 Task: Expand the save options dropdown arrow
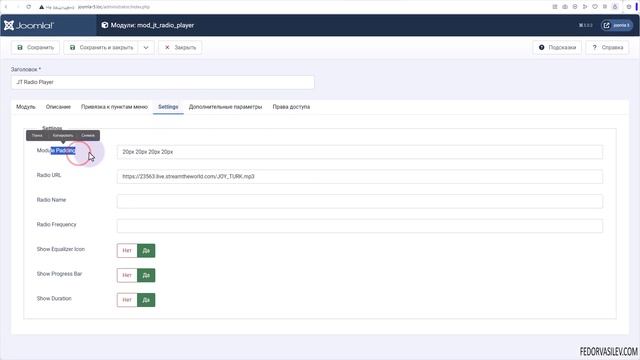tap(146, 47)
